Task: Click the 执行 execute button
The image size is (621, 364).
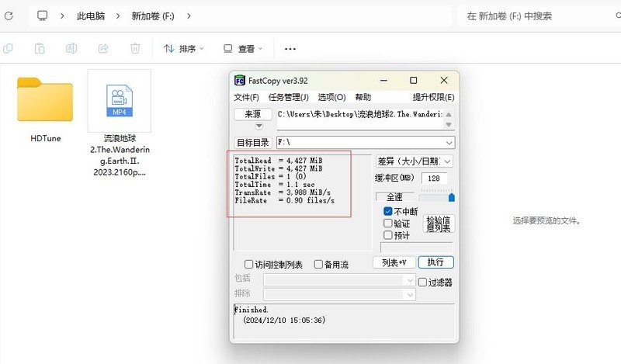Action: coord(435,262)
